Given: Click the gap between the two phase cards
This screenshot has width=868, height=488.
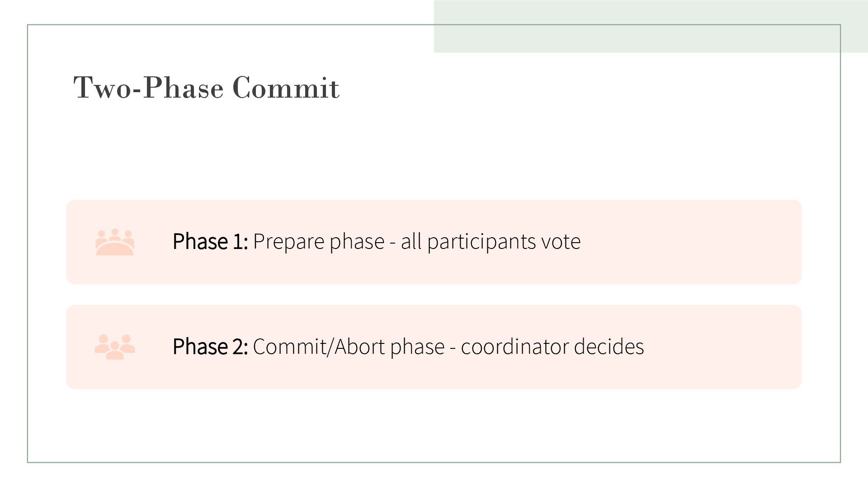Looking at the screenshot, I should tap(434, 295).
